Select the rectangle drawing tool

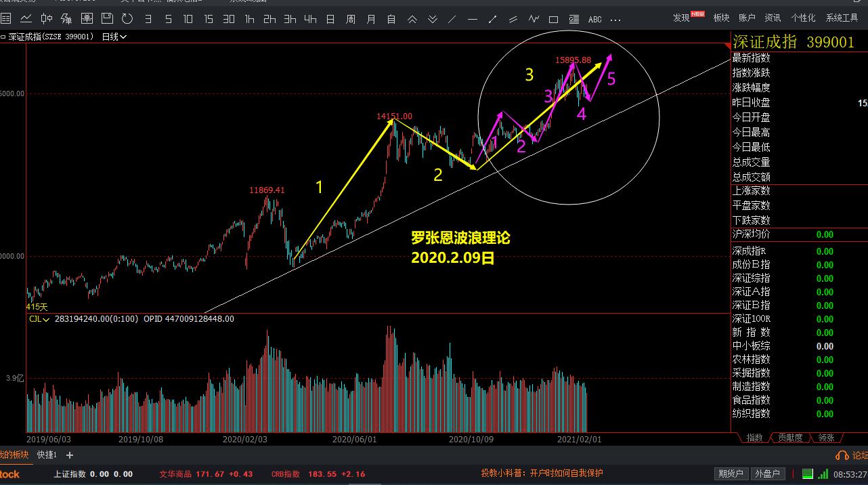(553, 19)
